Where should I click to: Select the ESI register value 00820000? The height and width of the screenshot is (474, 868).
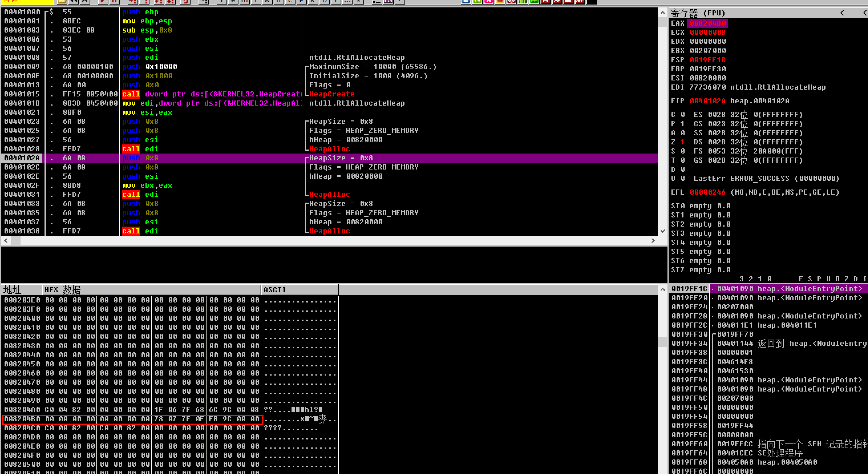[708, 78]
